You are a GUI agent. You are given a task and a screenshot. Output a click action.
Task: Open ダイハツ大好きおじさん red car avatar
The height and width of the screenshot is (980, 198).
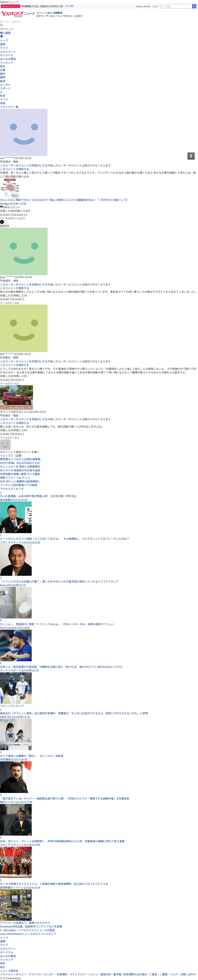coord(16,398)
